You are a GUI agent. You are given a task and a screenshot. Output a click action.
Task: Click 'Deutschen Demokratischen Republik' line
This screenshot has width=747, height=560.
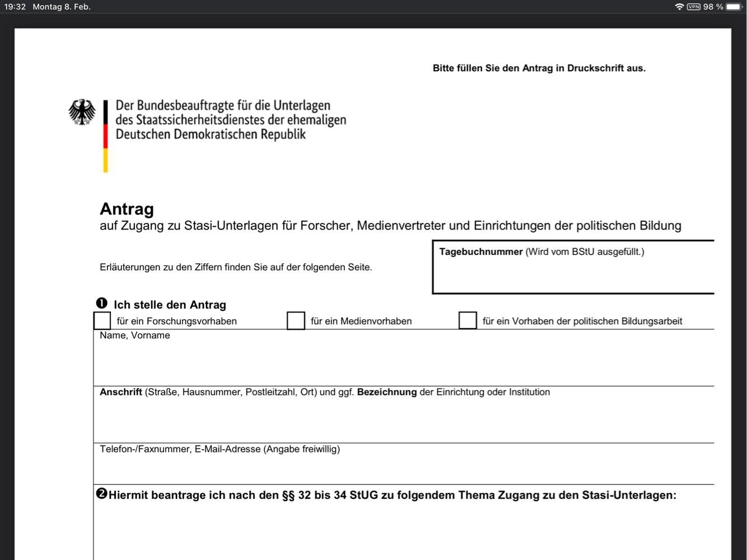(211, 134)
